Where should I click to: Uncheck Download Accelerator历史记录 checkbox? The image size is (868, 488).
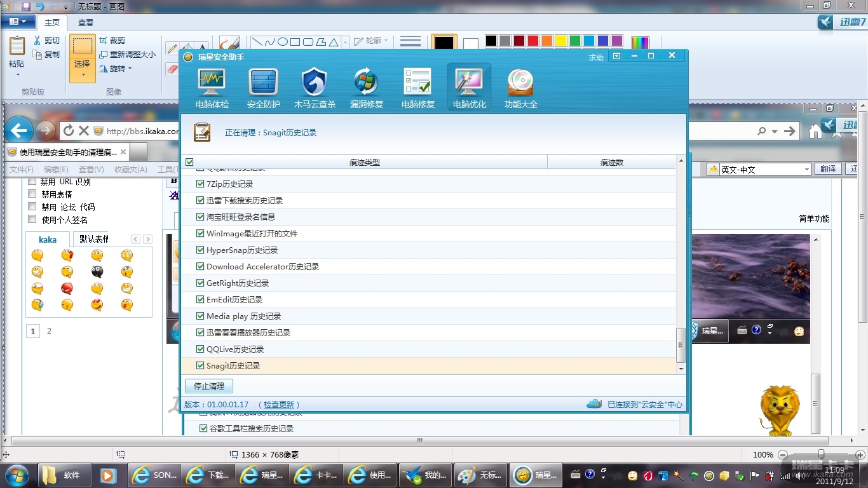tap(201, 267)
